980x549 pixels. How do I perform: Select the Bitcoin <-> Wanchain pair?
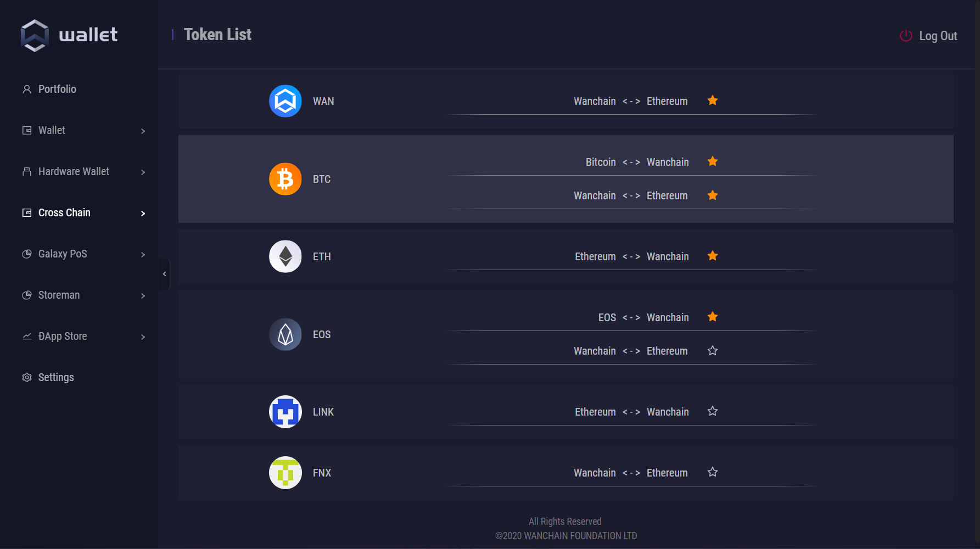coord(637,162)
